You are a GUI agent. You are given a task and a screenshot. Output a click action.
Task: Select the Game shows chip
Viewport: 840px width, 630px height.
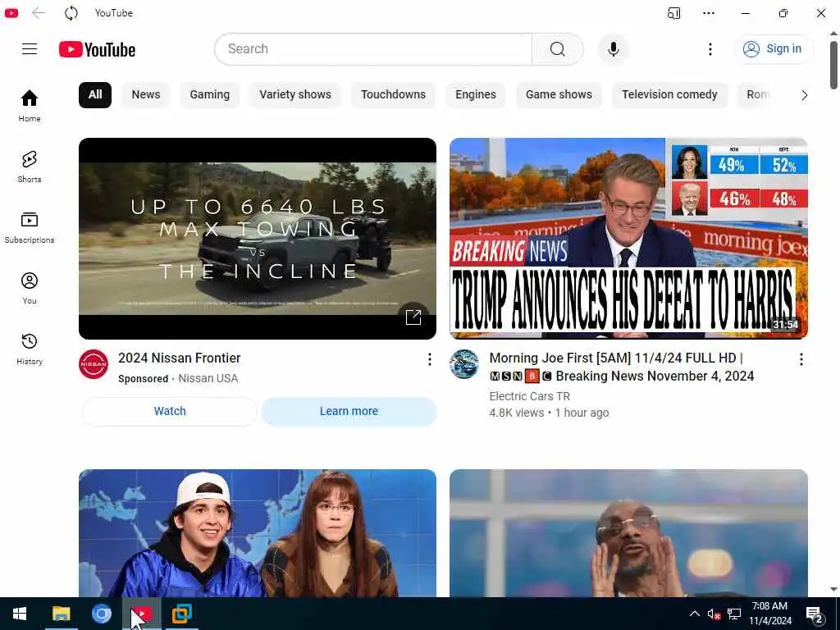click(x=559, y=95)
